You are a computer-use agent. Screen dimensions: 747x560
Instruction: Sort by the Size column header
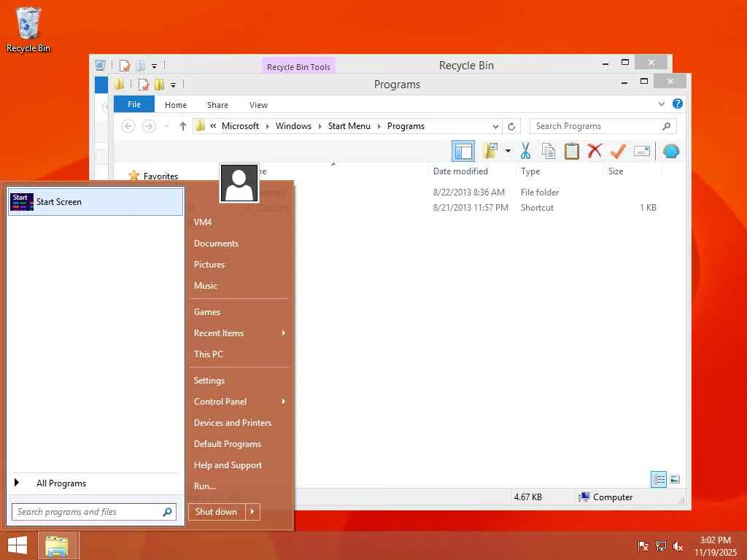coord(616,171)
